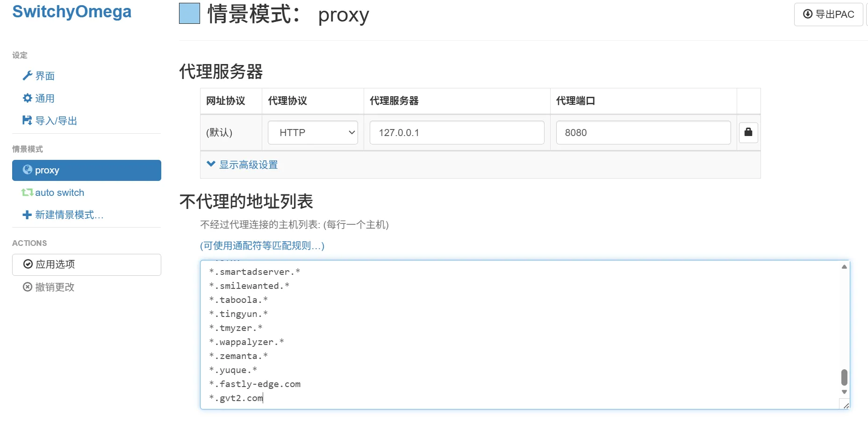Click the download icon in 导出PAC button
The image size is (868, 438).
tap(807, 14)
